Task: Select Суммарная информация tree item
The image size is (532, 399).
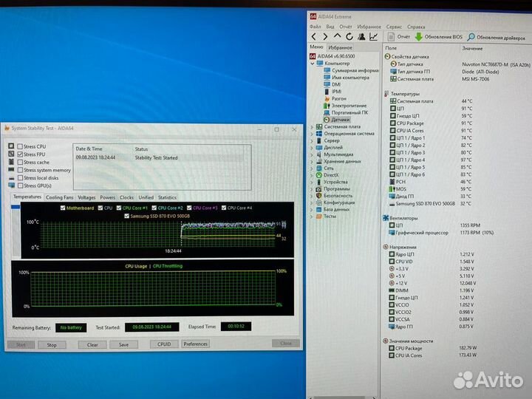Action: (351, 71)
